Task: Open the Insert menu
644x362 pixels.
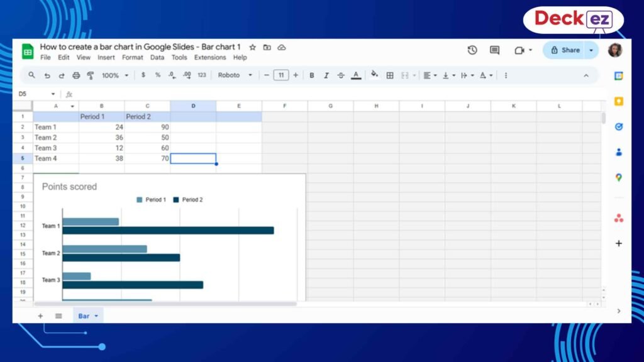Action: click(106, 57)
